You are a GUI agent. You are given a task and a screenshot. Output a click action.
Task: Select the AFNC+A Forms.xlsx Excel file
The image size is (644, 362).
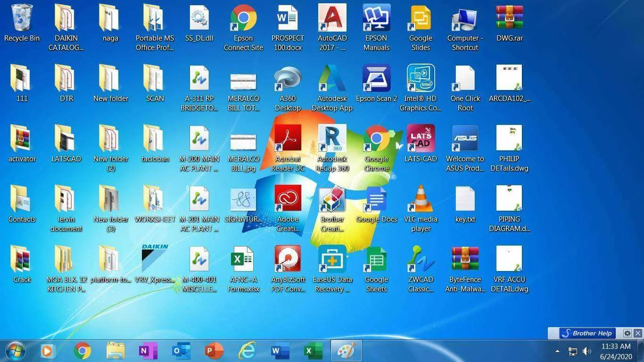click(x=243, y=269)
